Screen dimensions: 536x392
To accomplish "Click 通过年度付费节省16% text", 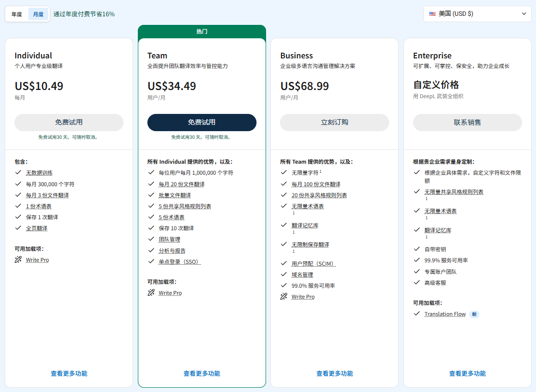I will click(84, 14).
